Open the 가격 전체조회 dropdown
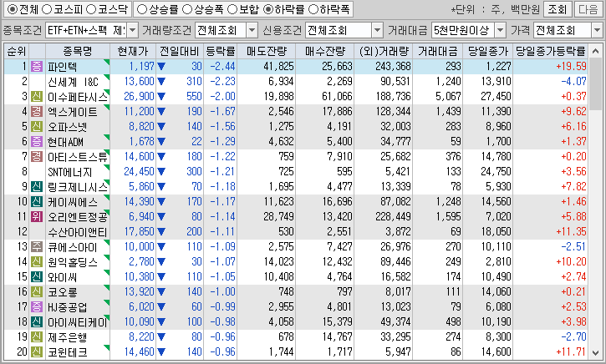606x364 pixels. coord(597,30)
